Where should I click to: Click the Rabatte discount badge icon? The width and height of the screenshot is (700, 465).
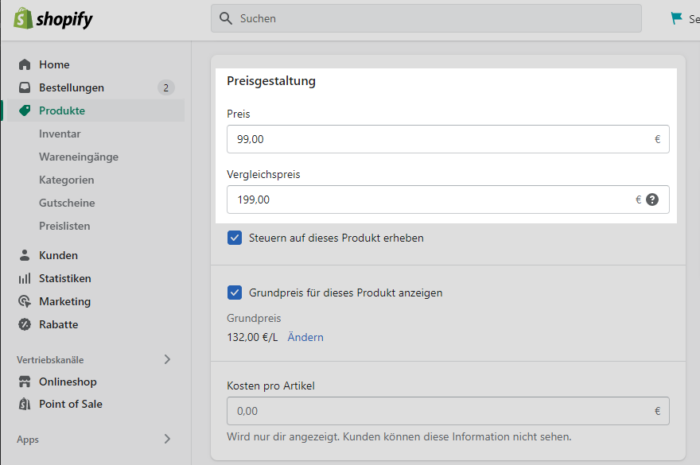[x=25, y=324]
